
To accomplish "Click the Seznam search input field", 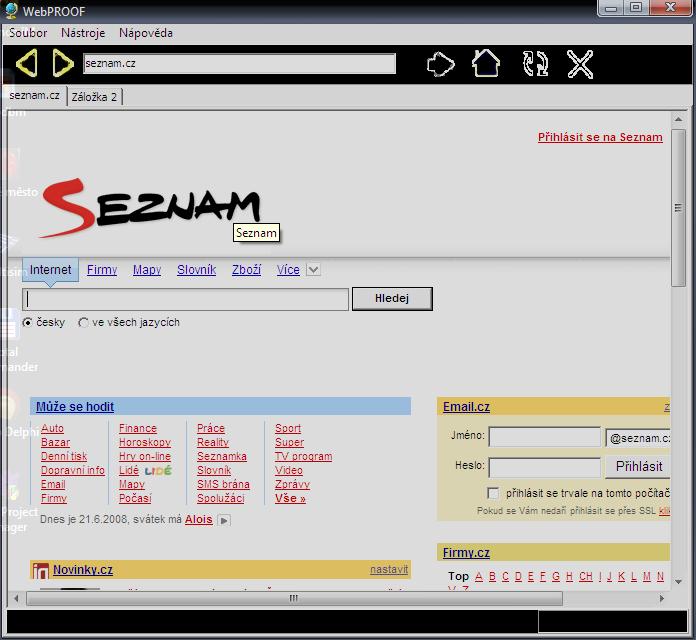I will click(186, 299).
